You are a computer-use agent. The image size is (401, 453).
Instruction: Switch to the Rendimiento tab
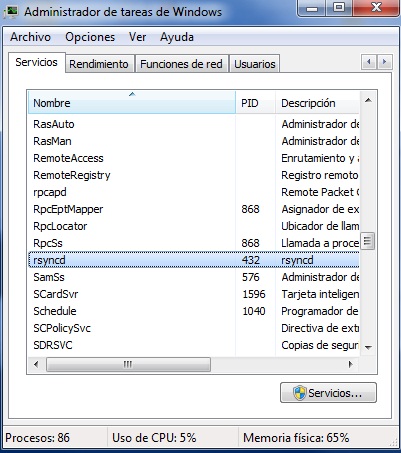click(99, 64)
